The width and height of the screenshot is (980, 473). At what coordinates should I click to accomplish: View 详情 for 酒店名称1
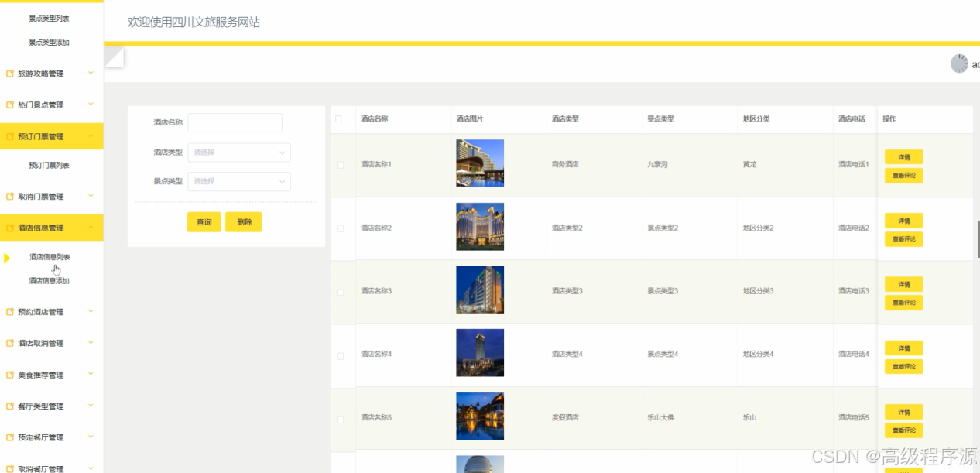tap(903, 157)
